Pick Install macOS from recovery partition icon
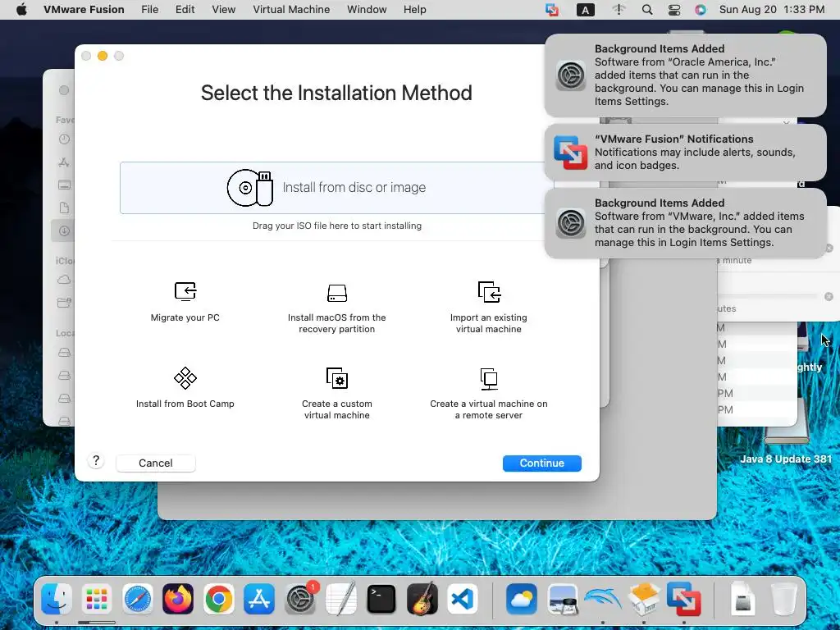This screenshot has height=630, width=840. tap(337, 293)
